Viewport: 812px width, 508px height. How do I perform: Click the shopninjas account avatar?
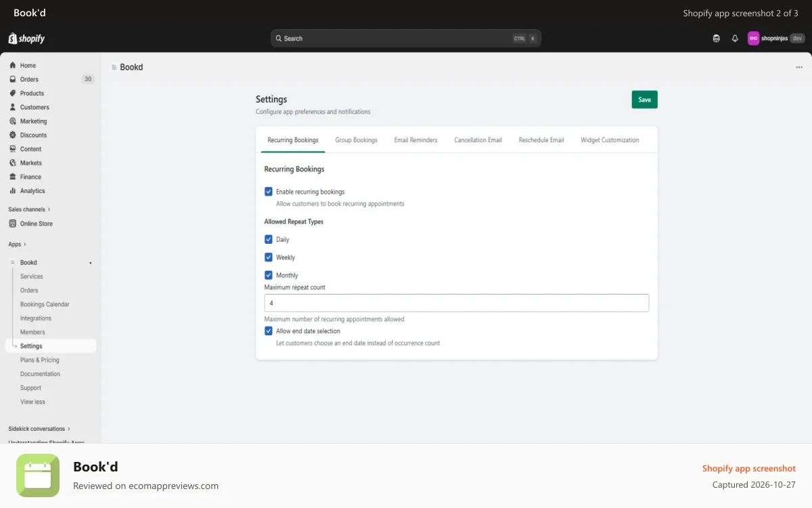point(753,39)
